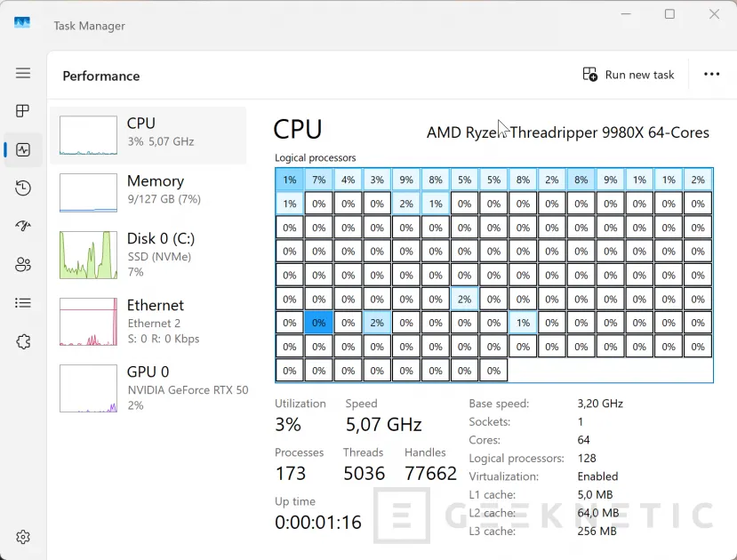The image size is (737, 560).
Task: Select the Ethernet performance item
Action: point(148,322)
